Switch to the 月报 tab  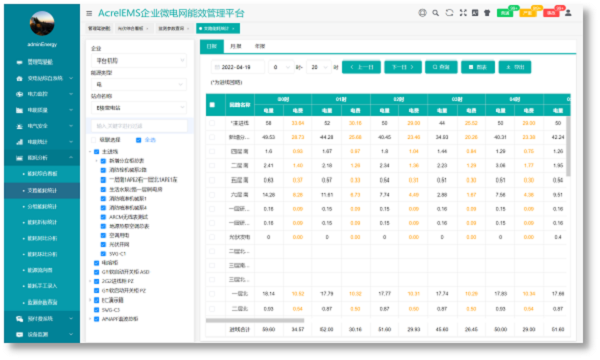[x=236, y=46]
